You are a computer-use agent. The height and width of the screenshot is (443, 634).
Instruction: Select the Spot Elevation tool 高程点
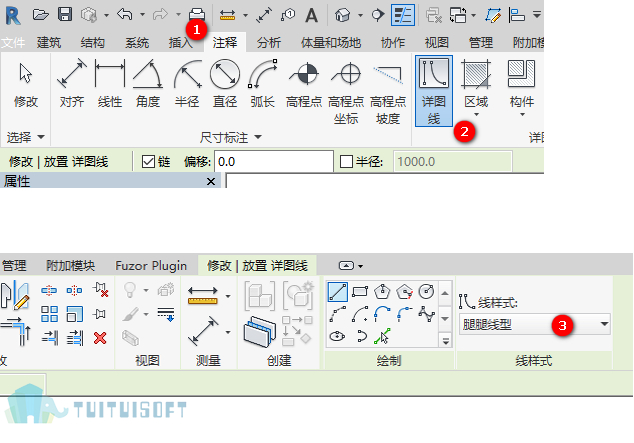(304, 84)
